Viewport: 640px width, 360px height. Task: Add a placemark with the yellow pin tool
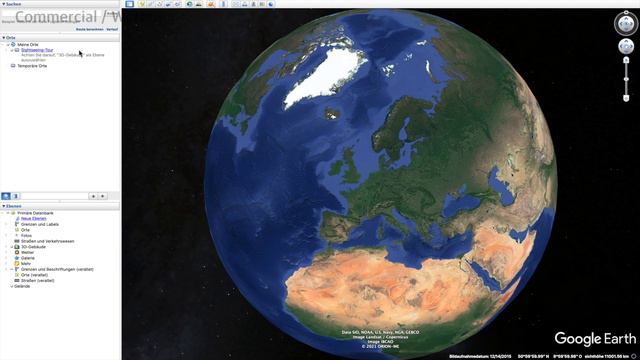[141, 4]
